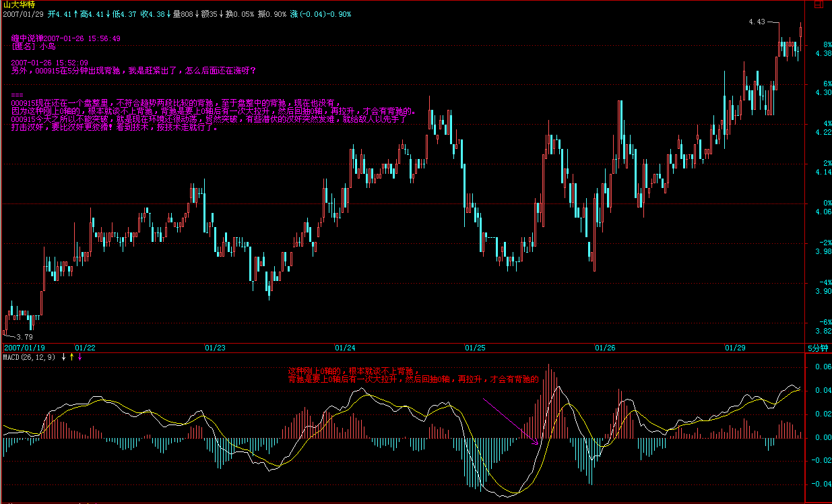
Task: Click the 2007/01/19 start date label
Action: click(x=24, y=348)
